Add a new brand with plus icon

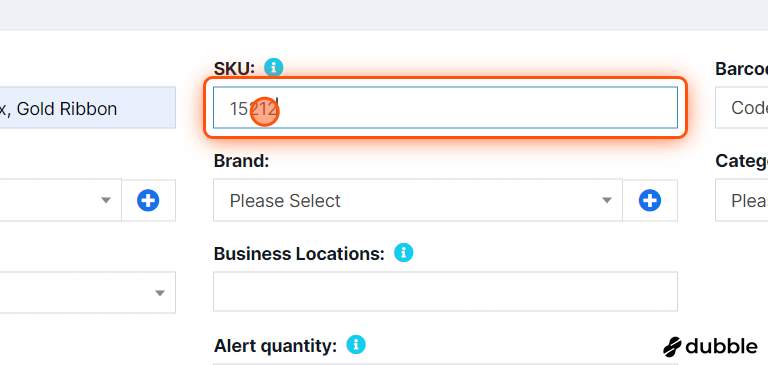pos(650,200)
